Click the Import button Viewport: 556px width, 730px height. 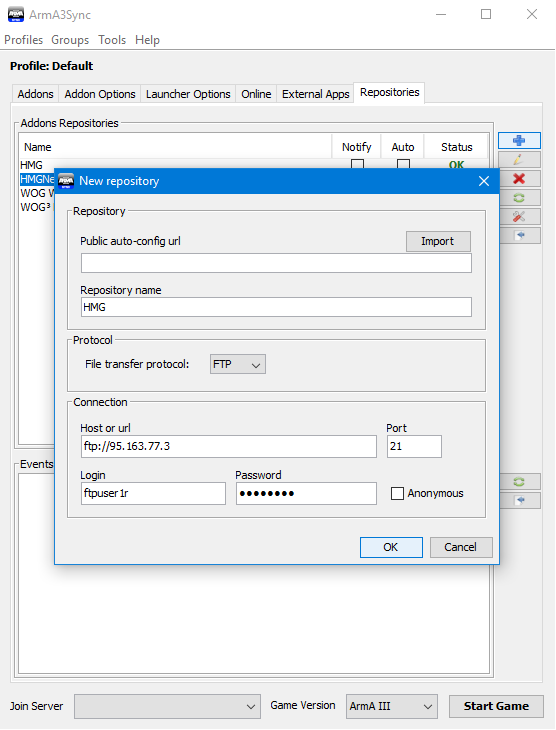click(x=438, y=241)
